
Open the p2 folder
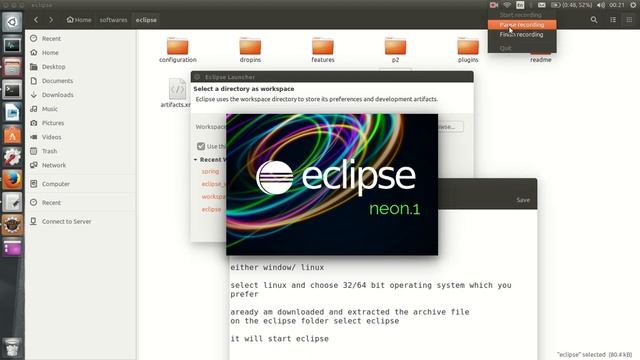tap(396, 50)
